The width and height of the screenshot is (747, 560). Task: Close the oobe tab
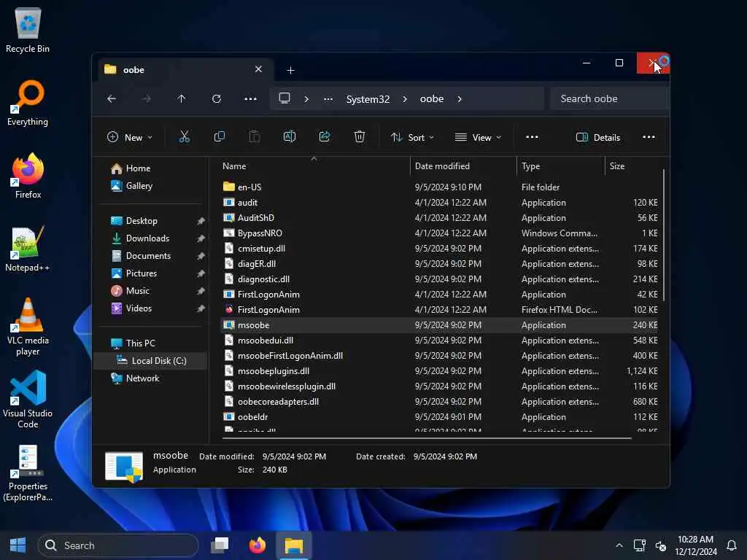258,69
